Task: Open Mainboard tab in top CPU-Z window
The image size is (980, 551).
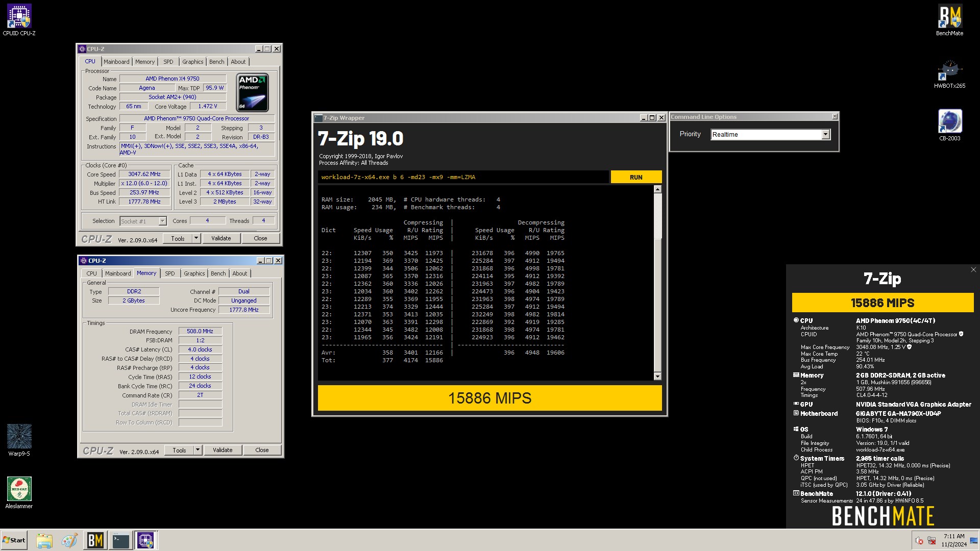Action: tap(116, 62)
